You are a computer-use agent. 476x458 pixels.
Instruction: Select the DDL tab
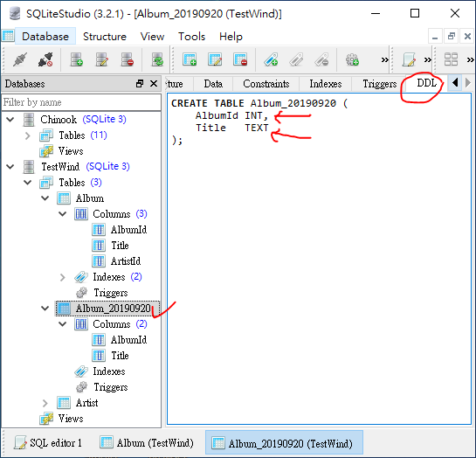click(x=426, y=83)
